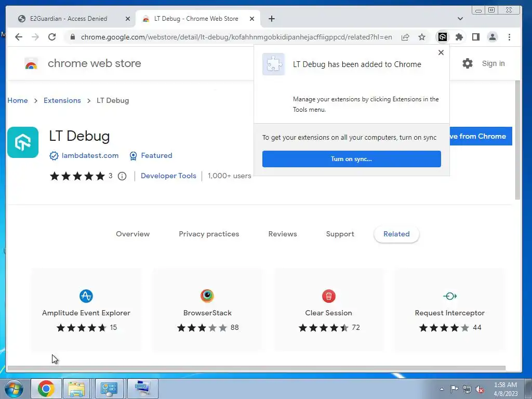Toggle the browser side panel icon
The image size is (532, 399).
point(476,37)
